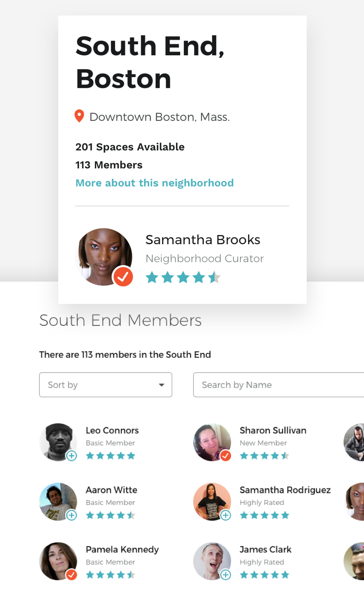
Task: Click Pamela Kennedy's orange checkmark badge
Action: pyautogui.click(x=71, y=575)
